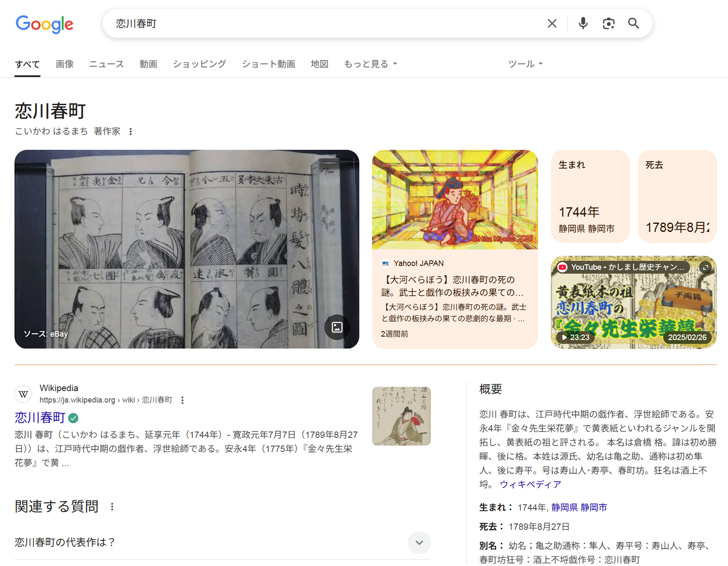
Task: Click into the search field containing 恋川春町
Action: (x=324, y=23)
